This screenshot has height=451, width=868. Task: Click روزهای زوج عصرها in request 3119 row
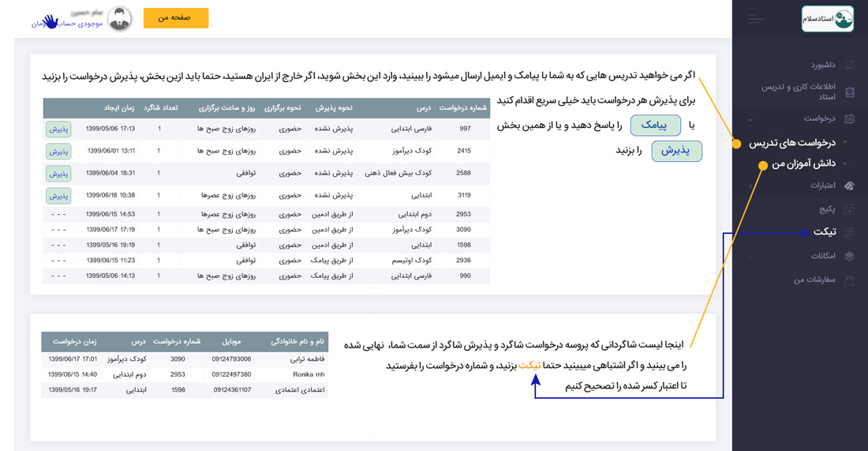tap(229, 195)
